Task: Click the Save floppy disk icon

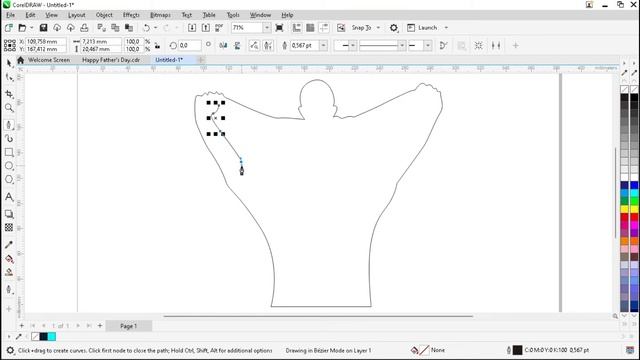Action: [x=43, y=28]
